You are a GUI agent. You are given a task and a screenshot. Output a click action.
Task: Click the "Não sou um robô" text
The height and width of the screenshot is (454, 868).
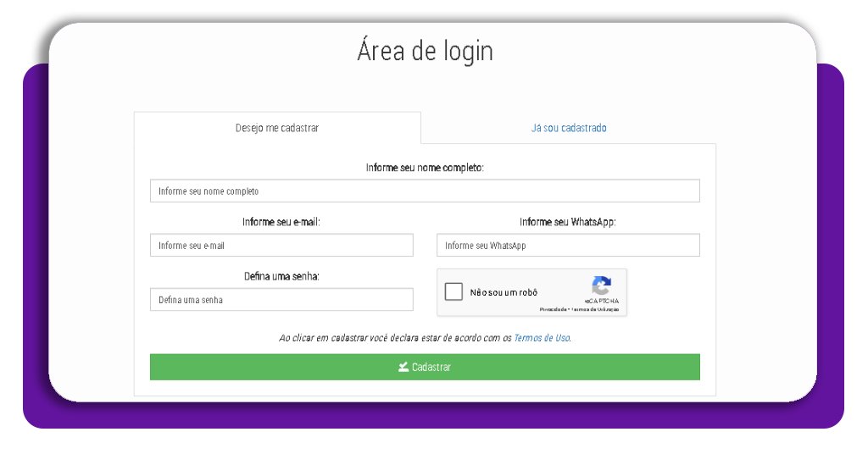(504, 292)
